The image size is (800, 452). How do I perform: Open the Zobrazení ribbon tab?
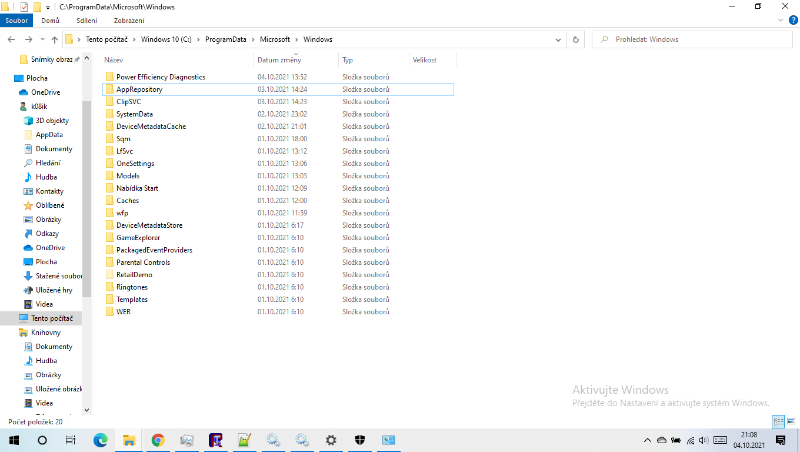(x=129, y=20)
